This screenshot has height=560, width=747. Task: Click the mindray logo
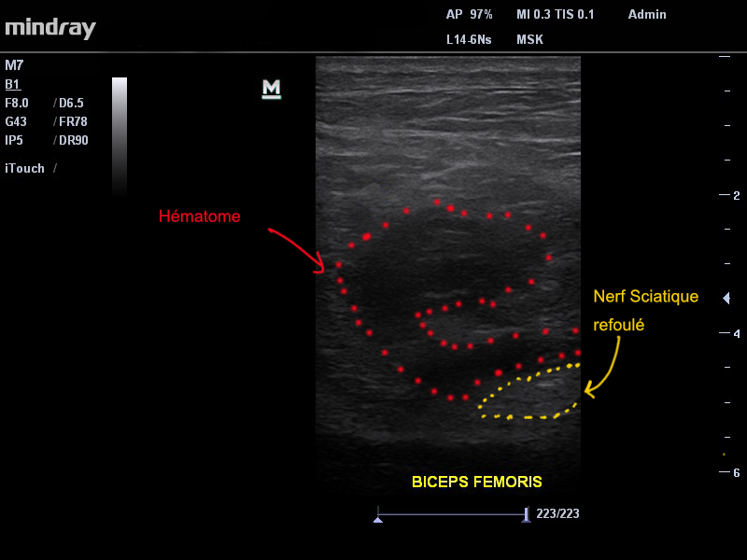pyautogui.click(x=50, y=28)
